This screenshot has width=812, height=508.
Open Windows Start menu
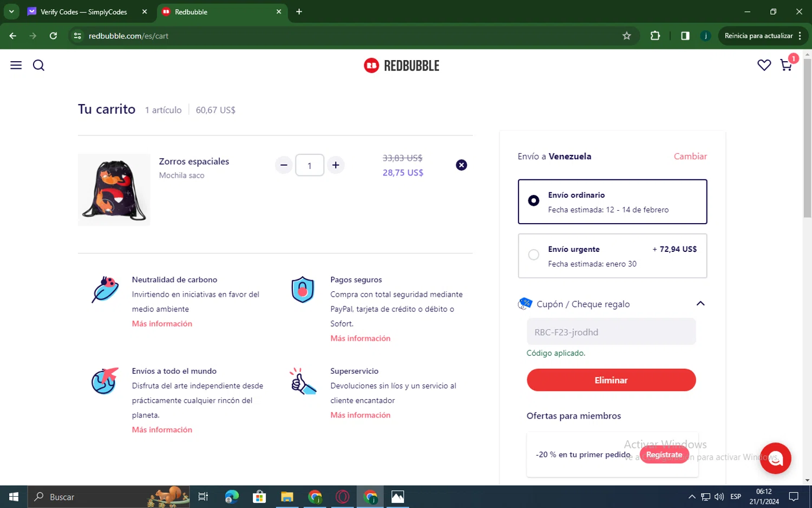(x=14, y=497)
